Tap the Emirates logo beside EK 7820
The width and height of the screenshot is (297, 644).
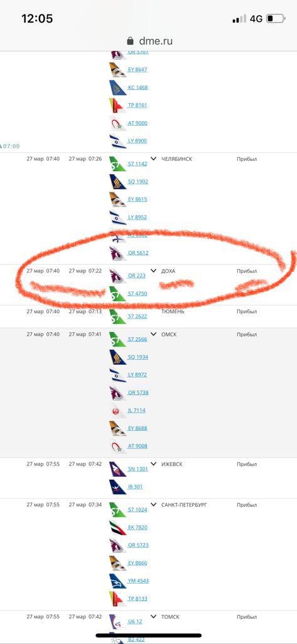coord(118,528)
